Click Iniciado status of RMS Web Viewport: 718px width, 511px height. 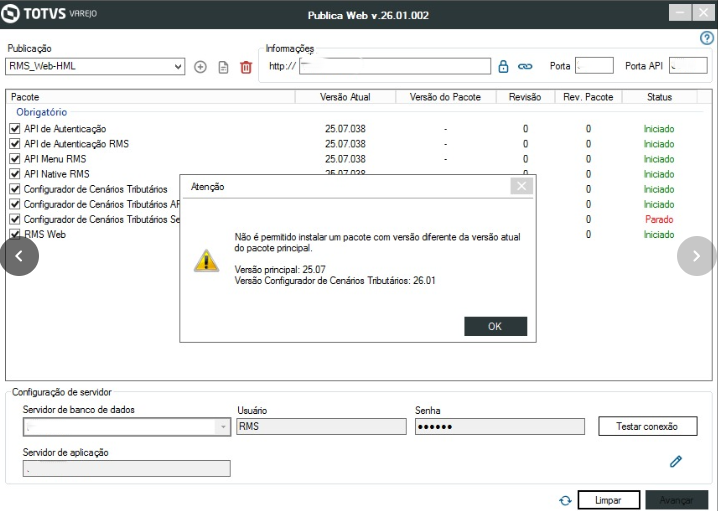[x=659, y=234]
